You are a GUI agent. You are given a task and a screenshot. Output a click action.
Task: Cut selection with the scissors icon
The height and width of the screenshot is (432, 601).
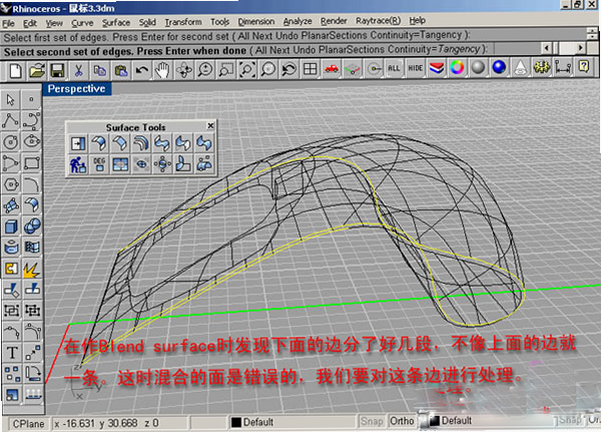[79, 71]
